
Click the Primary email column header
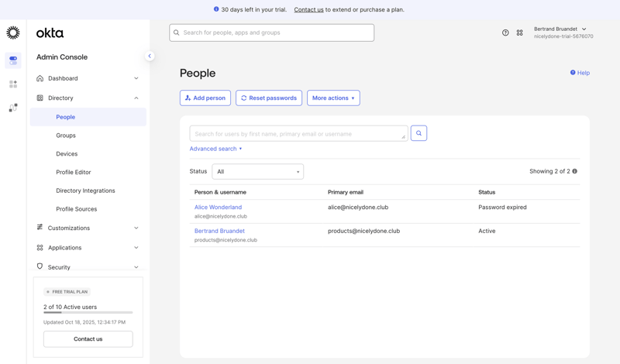click(346, 192)
